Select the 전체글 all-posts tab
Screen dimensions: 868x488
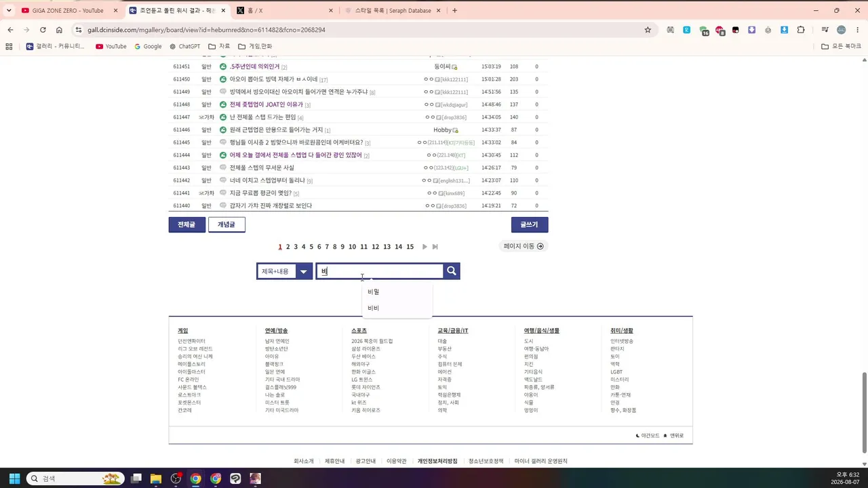(x=186, y=224)
